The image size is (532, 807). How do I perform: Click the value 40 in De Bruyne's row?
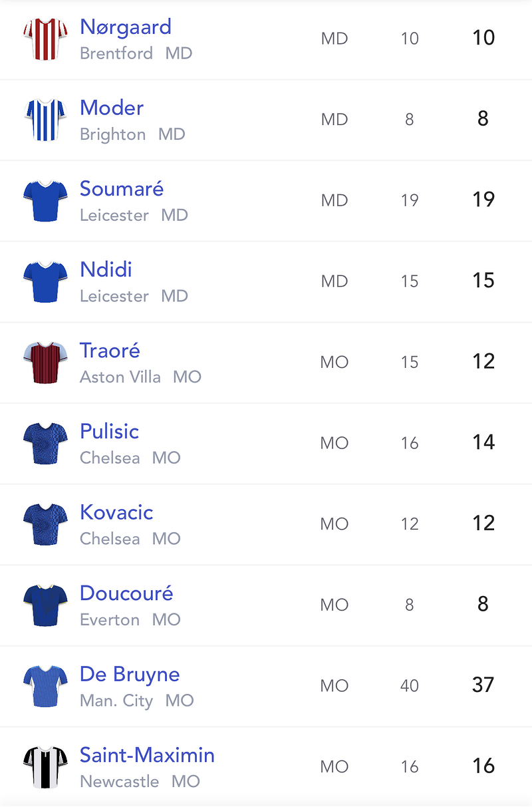pos(410,685)
